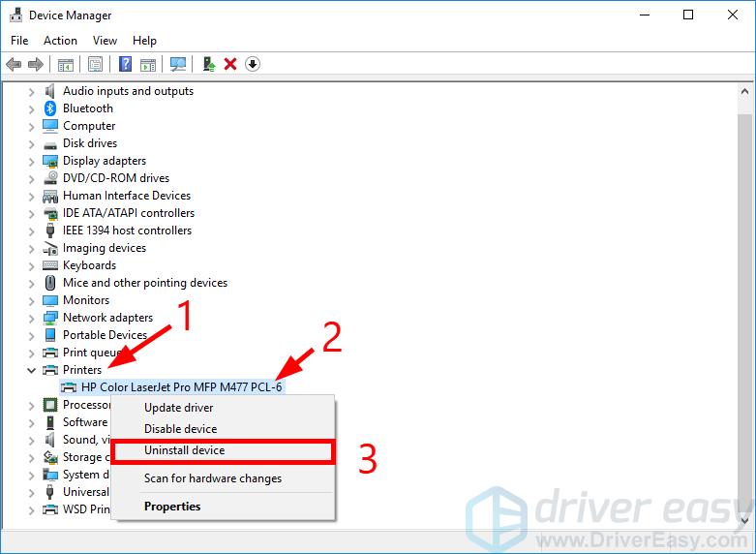
Task: Expand the Monitors chevron
Action: 31,300
